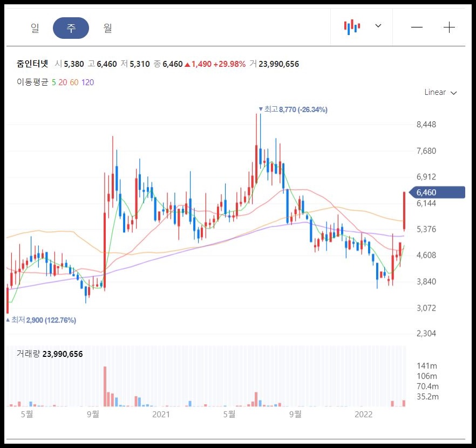Switch to the daily 일 chart tab
Image resolution: width=476 pixels, height=448 pixels.
pyautogui.click(x=35, y=28)
